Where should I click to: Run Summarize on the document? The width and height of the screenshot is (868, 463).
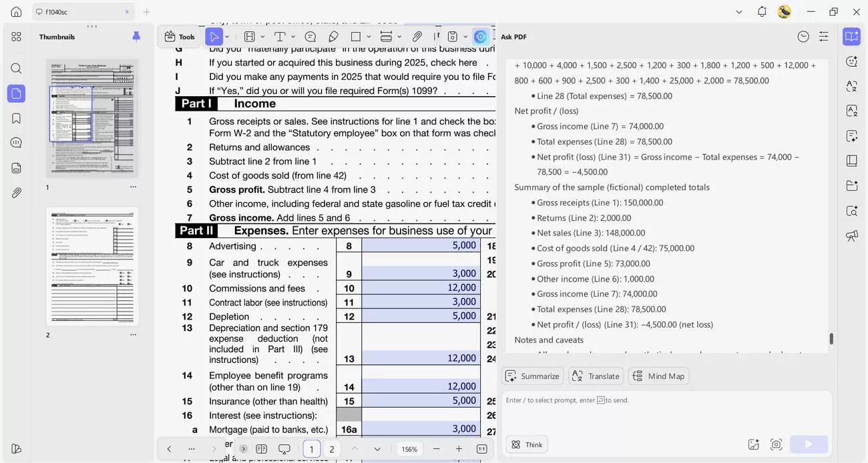point(532,376)
